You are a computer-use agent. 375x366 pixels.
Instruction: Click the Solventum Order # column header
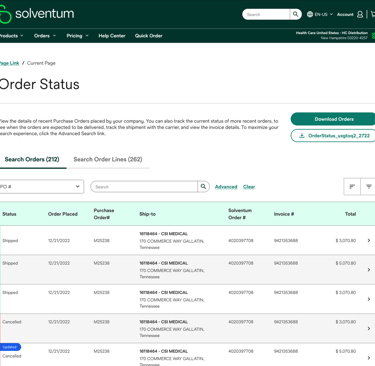[x=240, y=214]
